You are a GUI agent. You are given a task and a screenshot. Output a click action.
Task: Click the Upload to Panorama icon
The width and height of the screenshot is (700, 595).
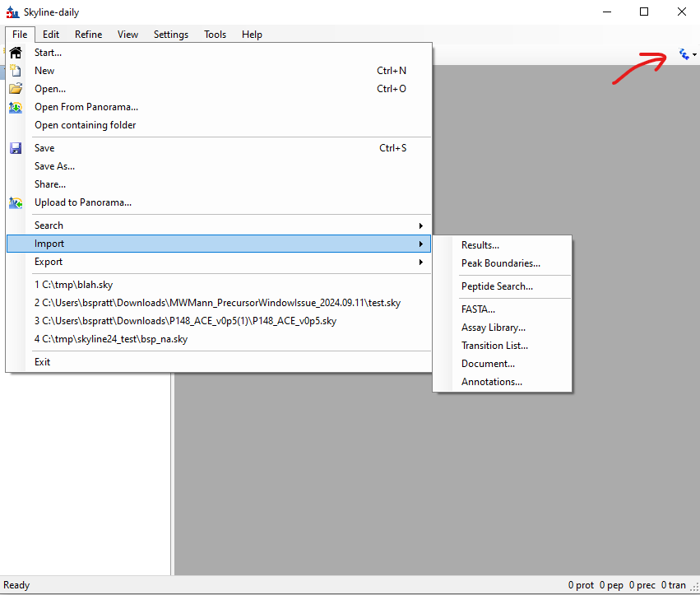pos(16,202)
